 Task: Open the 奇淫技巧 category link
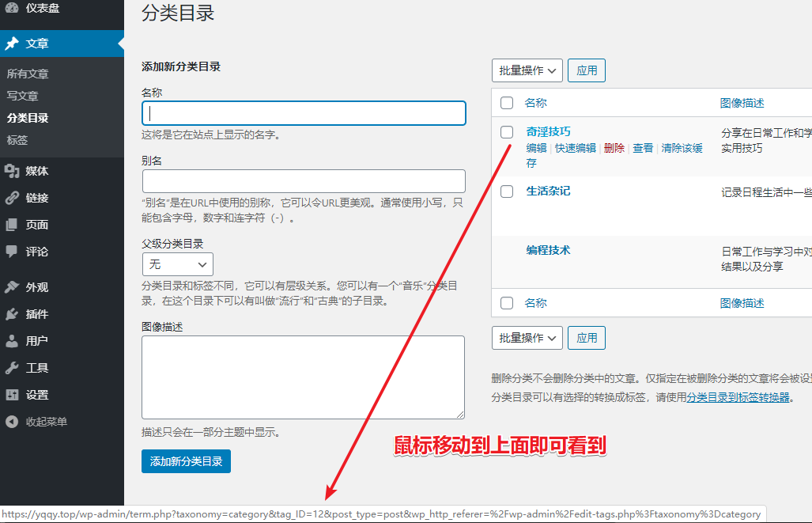point(549,131)
